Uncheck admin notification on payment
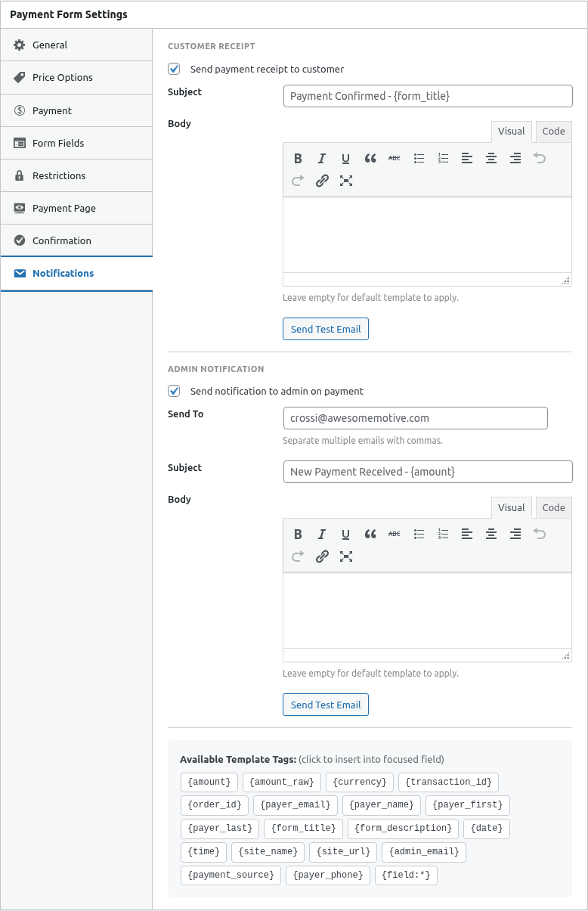Screen dimensions: 588x911 174,391
